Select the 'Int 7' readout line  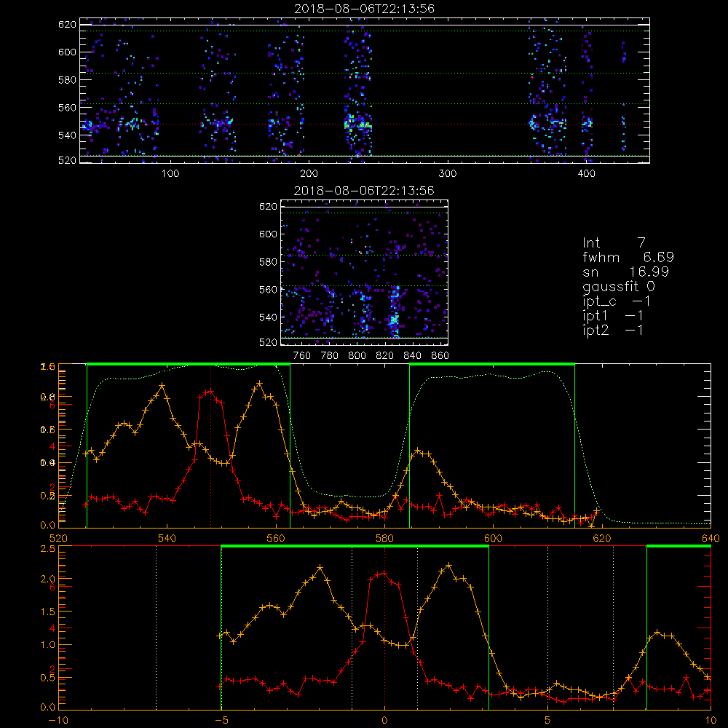tap(614, 243)
